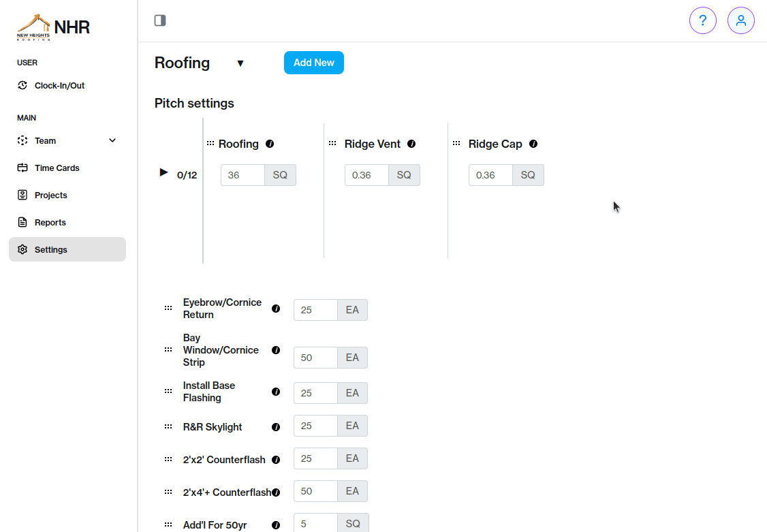Expand the 0/12 pitch settings row

tap(163, 172)
